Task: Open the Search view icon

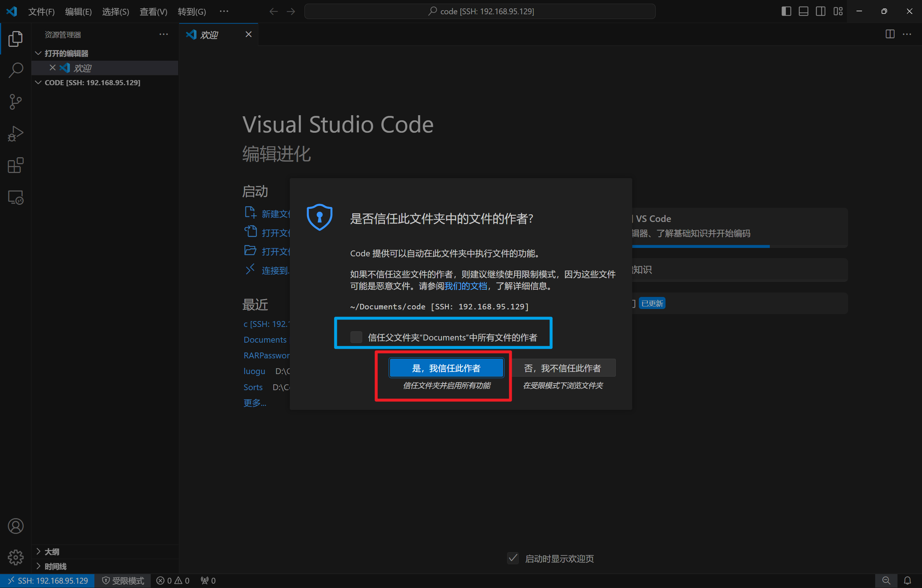Action: pyautogui.click(x=15, y=70)
